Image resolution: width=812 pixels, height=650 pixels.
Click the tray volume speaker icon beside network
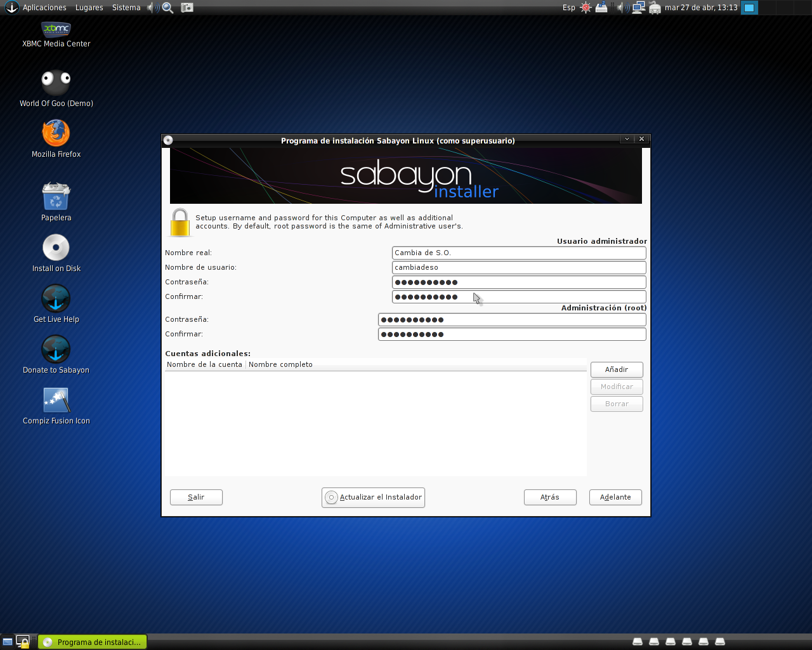pos(623,8)
